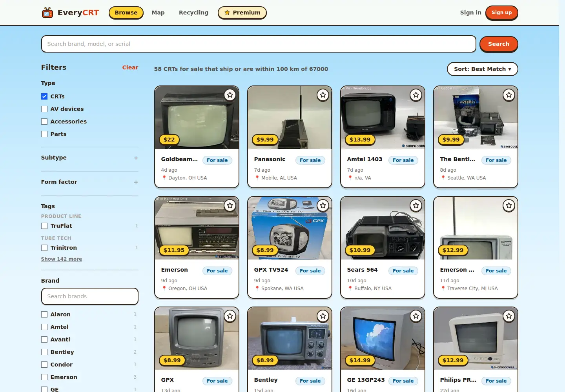Image resolution: width=565 pixels, height=392 pixels.
Task: Show 142 more tags
Action: [x=62, y=259]
